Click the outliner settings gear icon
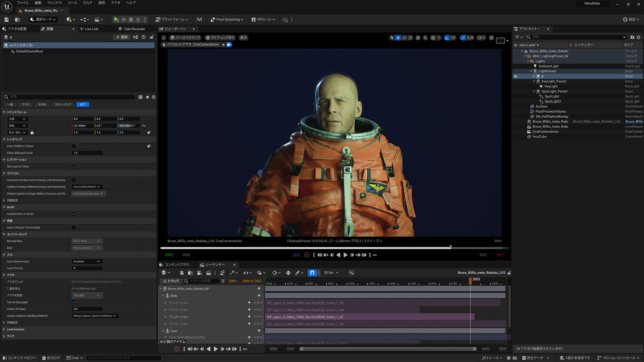Screen dimensions: 644x362 coord(639,37)
